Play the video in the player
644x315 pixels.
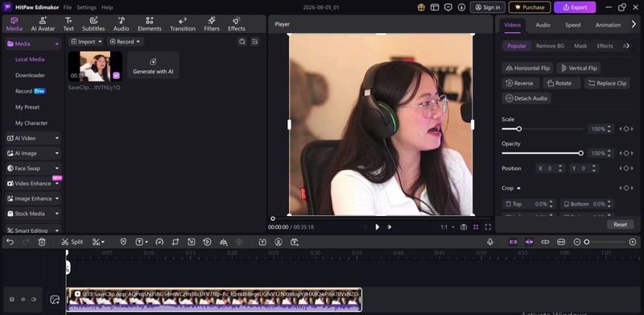[x=377, y=227]
